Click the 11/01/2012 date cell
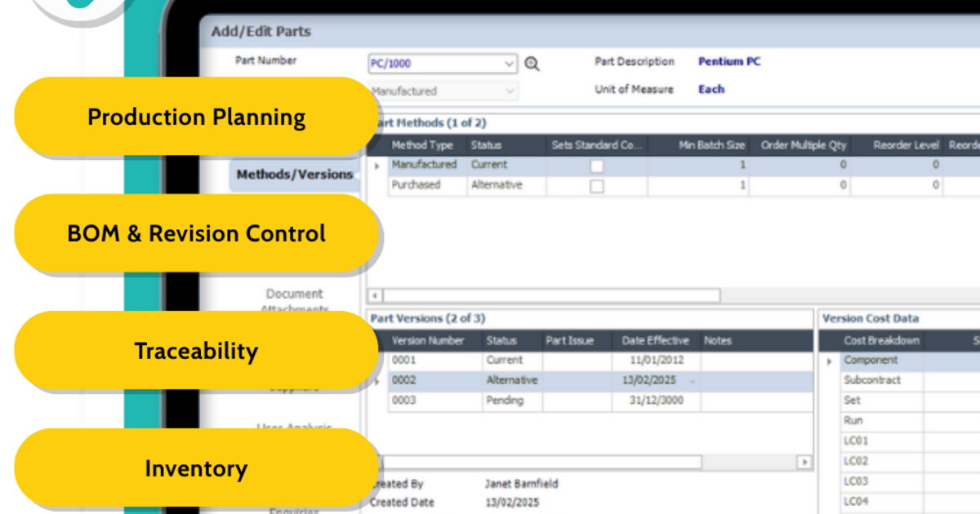Viewport: 980px width, 514px height. tap(656, 360)
